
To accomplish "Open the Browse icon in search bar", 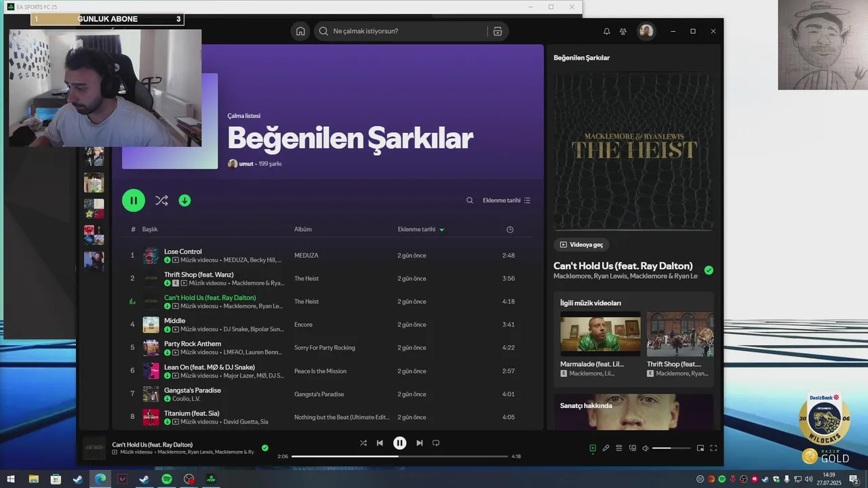I will point(498,31).
